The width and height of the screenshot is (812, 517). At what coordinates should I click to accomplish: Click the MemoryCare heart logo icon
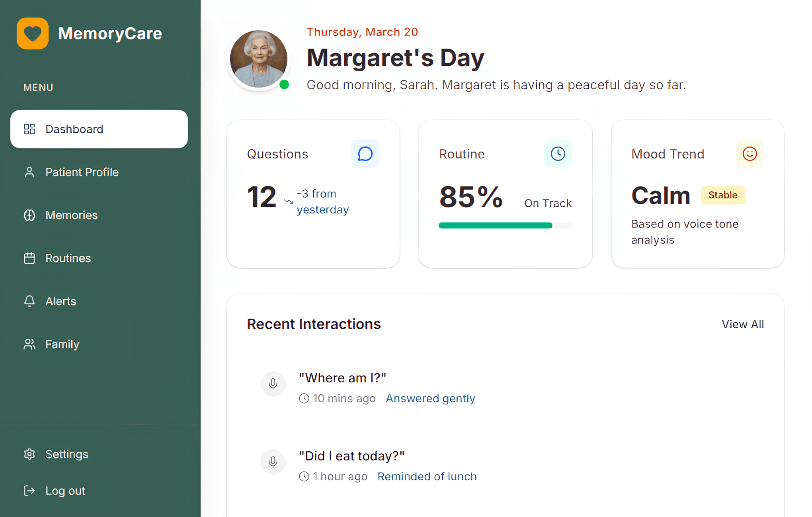(x=33, y=33)
